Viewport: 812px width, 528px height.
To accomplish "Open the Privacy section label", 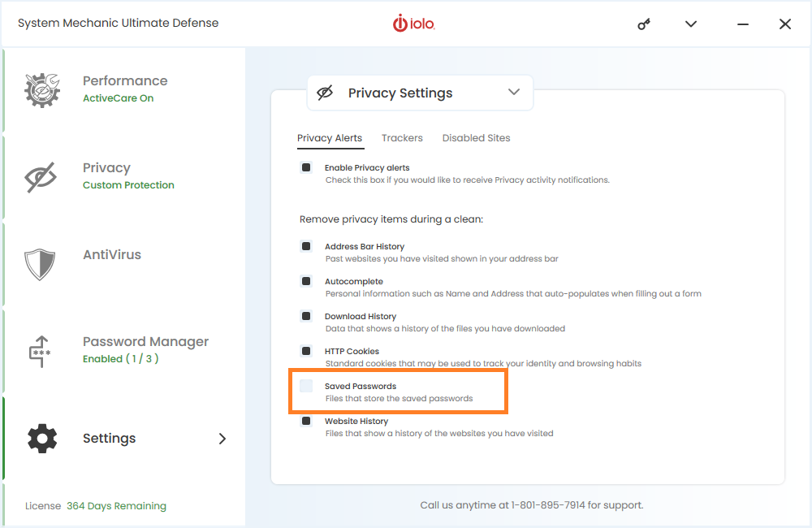I will pyautogui.click(x=106, y=168).
